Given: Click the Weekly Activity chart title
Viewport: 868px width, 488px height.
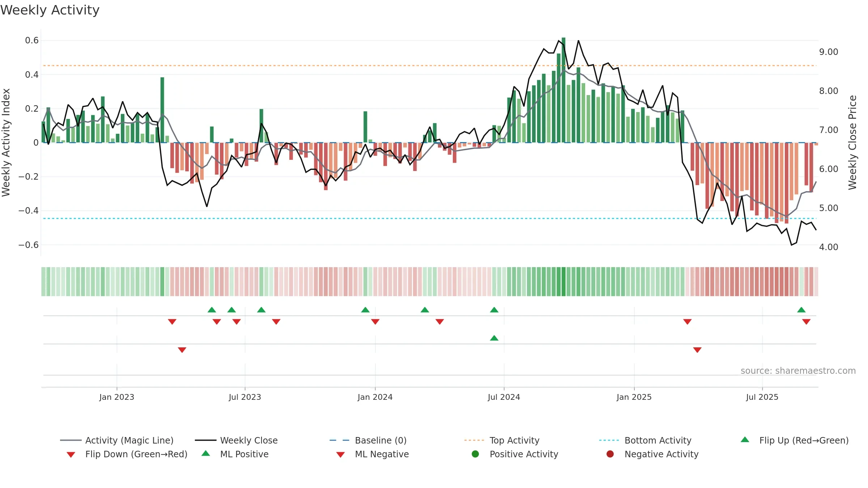Looking at the screenshot, I should click(50, 10).
